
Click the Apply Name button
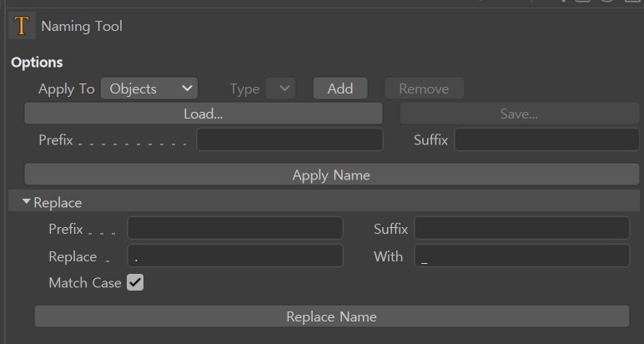pos(331,175)
